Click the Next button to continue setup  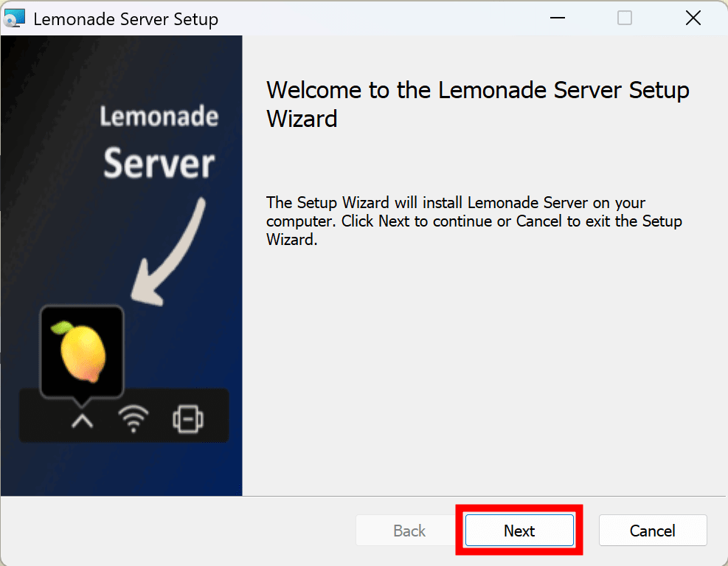click(519, 531)
